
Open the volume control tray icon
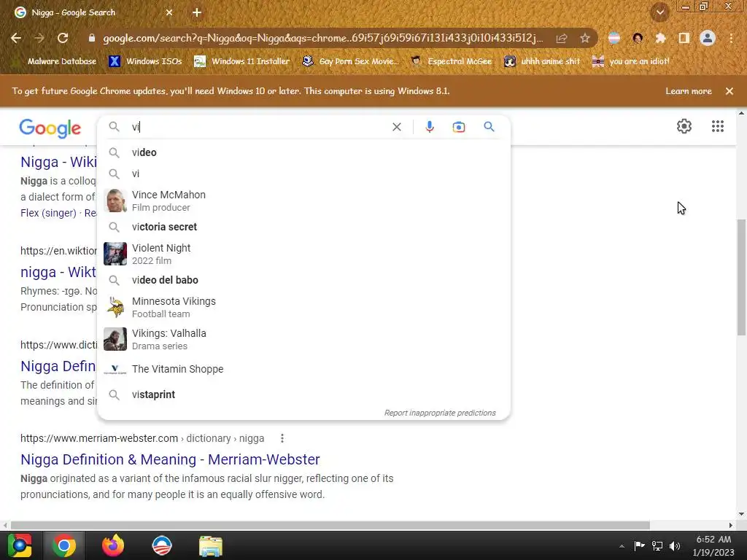[675, 546]
